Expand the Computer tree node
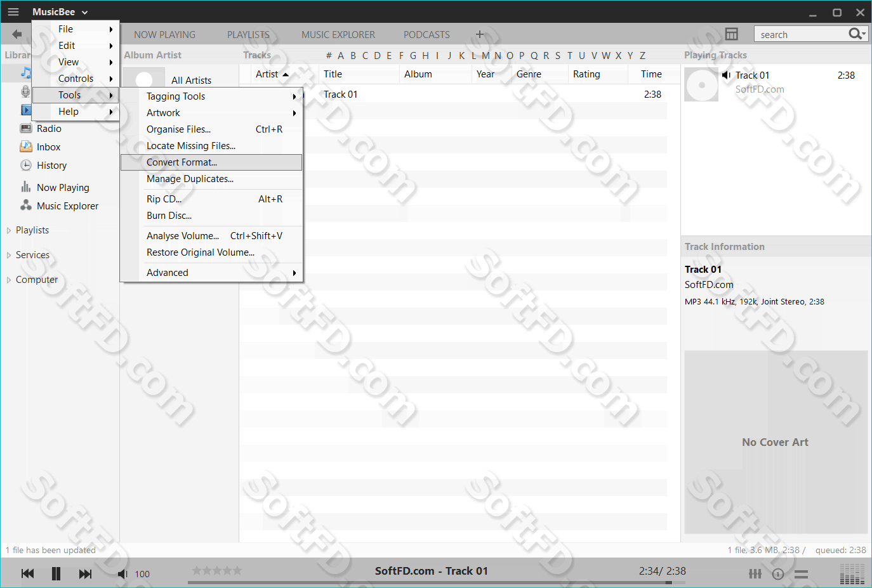This screenshot has width=872, height=588. (x=9, y=280)
